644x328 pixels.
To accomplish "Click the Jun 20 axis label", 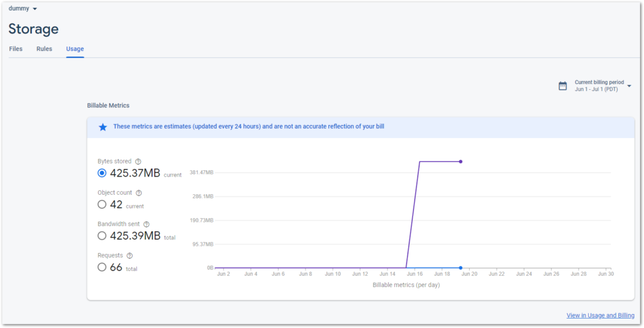I will (469, 274).
